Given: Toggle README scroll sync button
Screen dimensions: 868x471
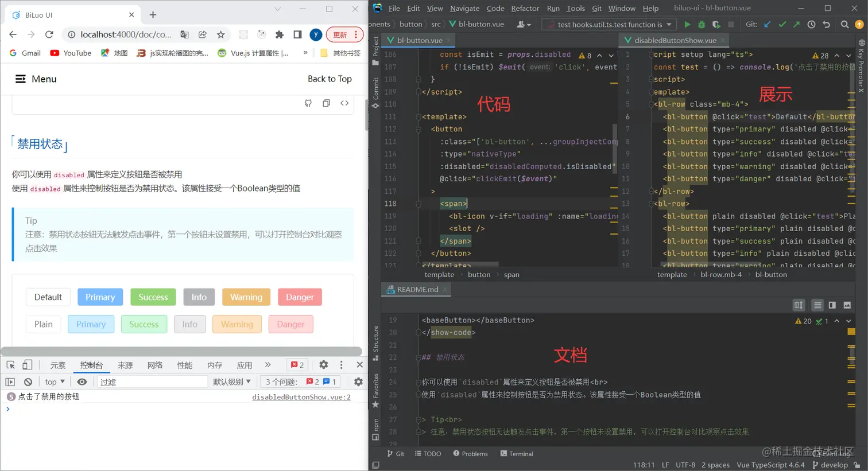Looking at the screenshot, I should click(x=799, y=305).
